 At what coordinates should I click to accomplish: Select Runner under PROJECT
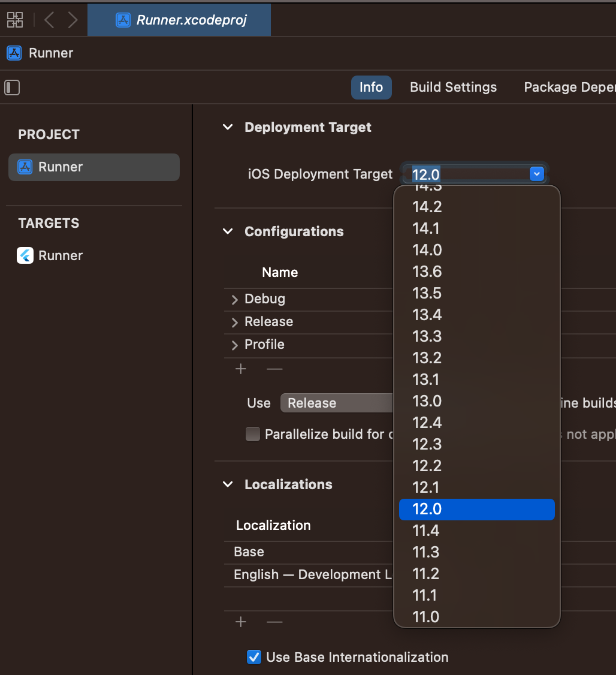(x=94, y=167)
